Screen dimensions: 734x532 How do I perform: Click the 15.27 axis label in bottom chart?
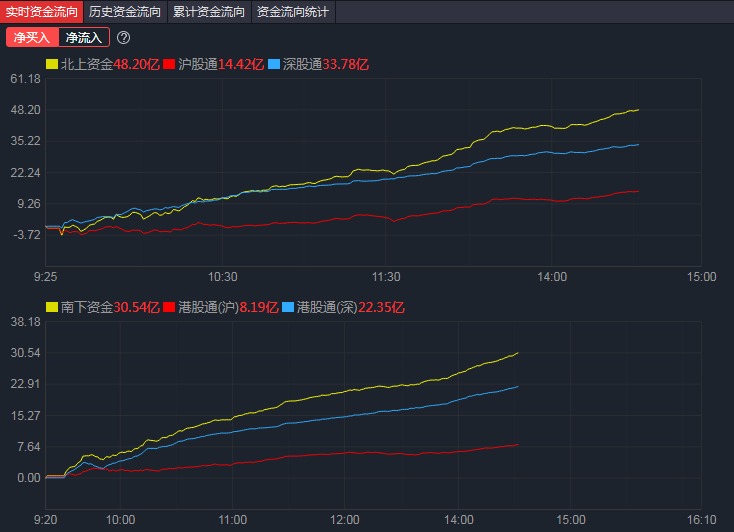(26, 415)
